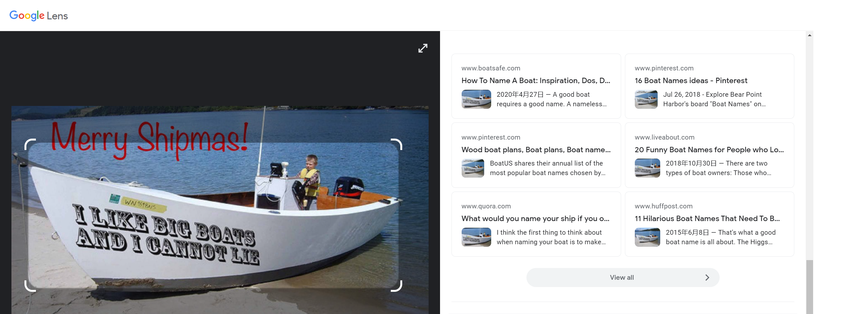Click the huffpost result boat thumbnail
The width and height of the screenshot is (868, 314).
647,237
